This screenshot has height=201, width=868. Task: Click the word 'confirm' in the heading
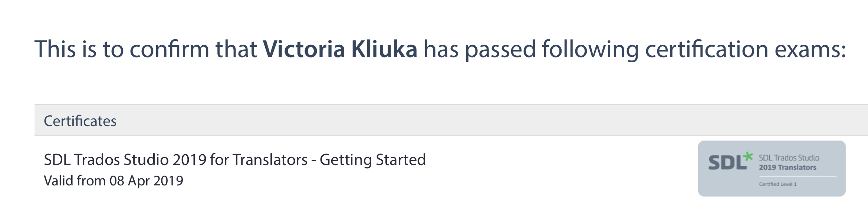pyautogui.click(x=170, y=49)
